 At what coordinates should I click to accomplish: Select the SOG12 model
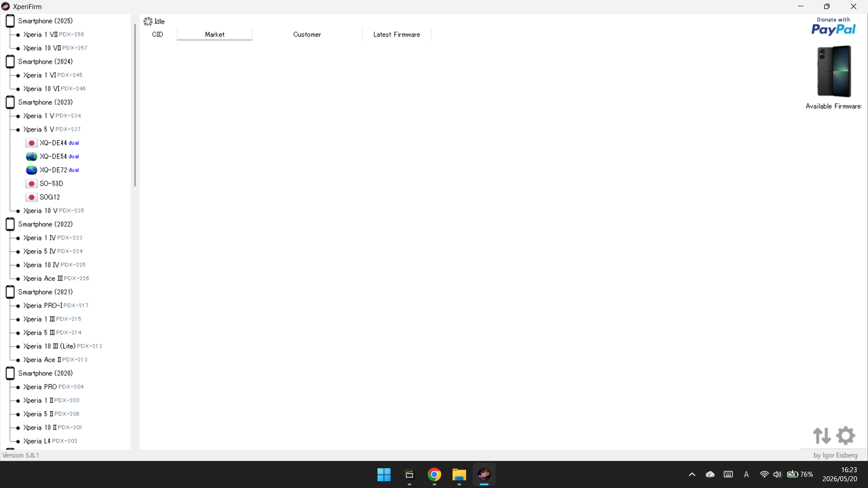point(50,197)
